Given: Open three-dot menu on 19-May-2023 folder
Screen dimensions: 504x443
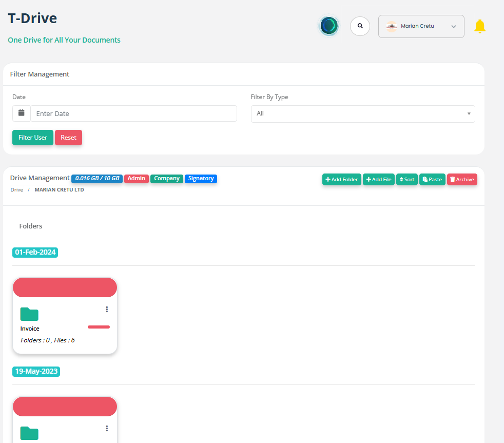Looking at the screenshot, I should coord(107,428).
